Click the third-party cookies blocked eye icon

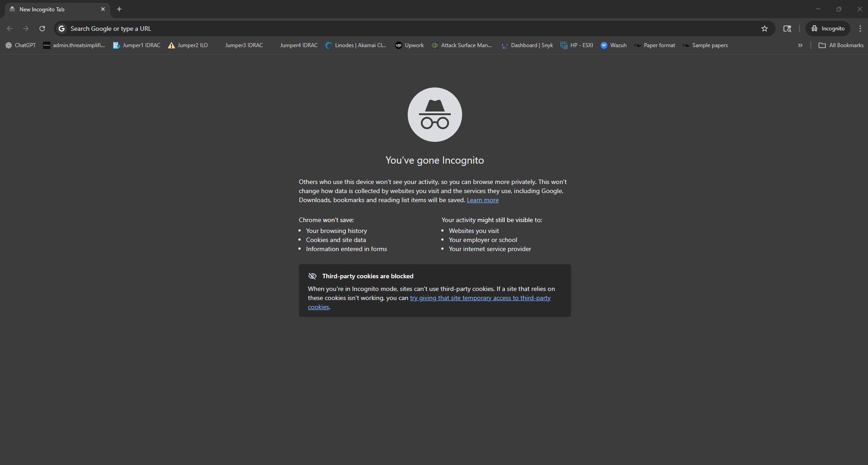[312, 276]
